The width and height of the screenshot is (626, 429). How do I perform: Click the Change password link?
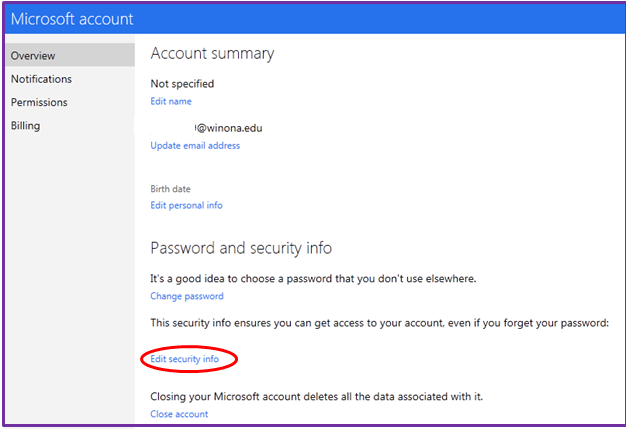click(187, 296)
